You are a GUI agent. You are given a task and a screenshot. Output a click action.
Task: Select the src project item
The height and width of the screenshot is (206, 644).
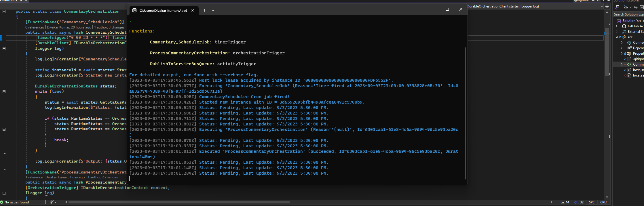(x=630, y=37)
